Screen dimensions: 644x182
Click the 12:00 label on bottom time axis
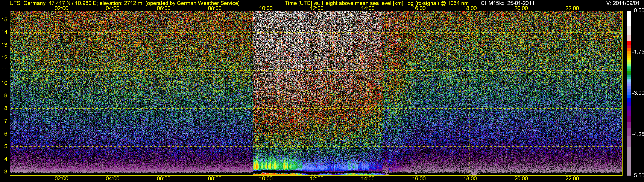coord(317,179)
